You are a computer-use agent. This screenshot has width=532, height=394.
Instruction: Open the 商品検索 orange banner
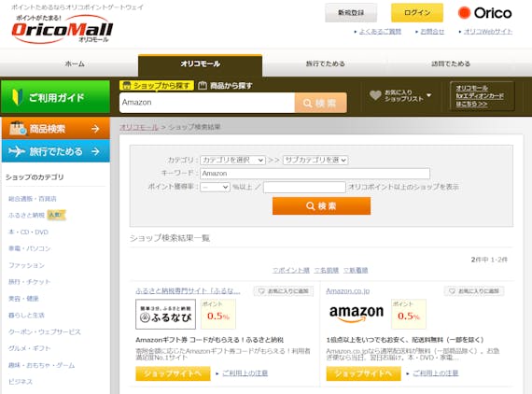55,128
